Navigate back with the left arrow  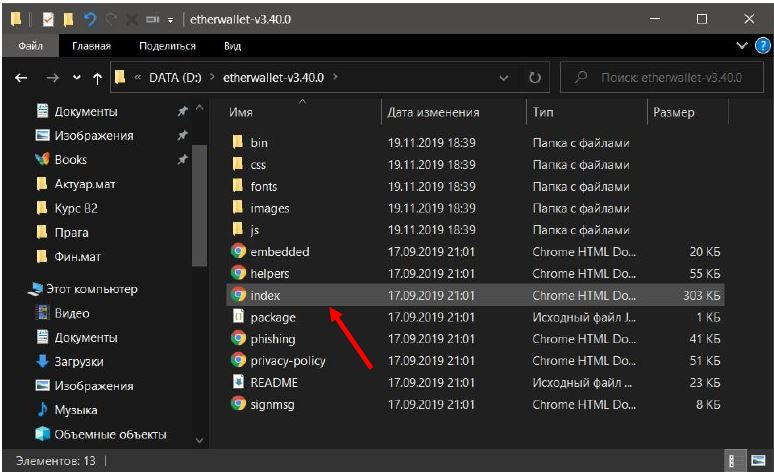coord(21,77)
